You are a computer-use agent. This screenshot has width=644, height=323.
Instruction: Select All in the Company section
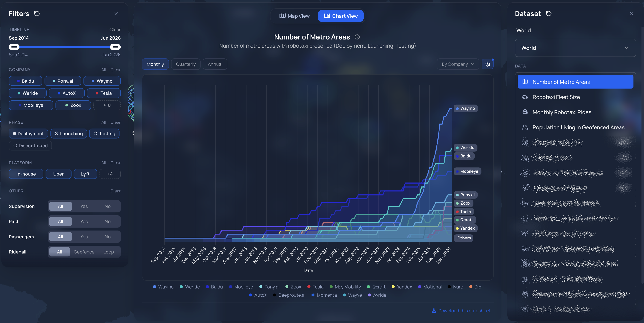104,70
